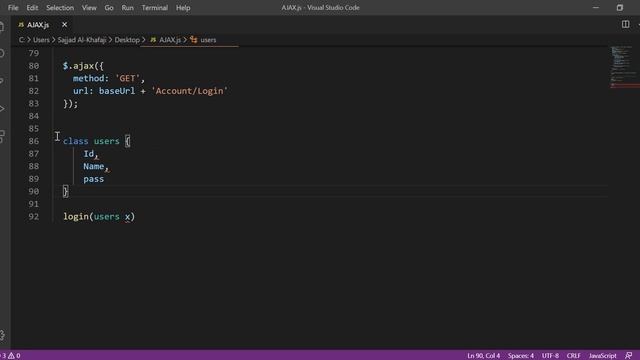The height and width of the screenshot is (360, 640).
Task: Open Extensions view
Action: pyautogui.click(x=2, y=136)
